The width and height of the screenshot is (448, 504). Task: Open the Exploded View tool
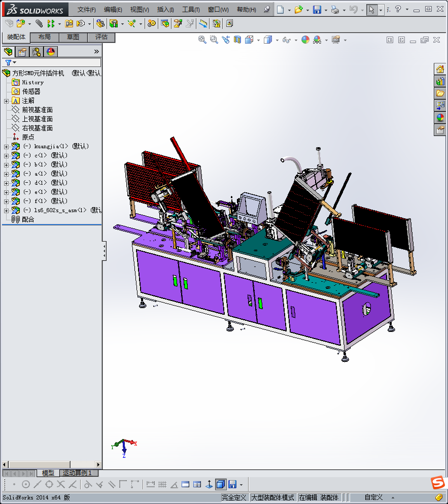[178, 23]
